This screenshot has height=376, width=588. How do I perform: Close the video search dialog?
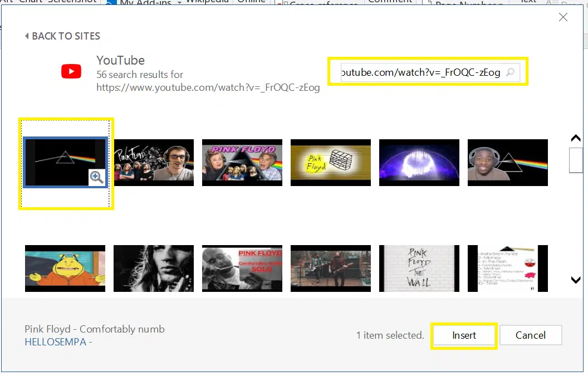click(x=563, y=17)
